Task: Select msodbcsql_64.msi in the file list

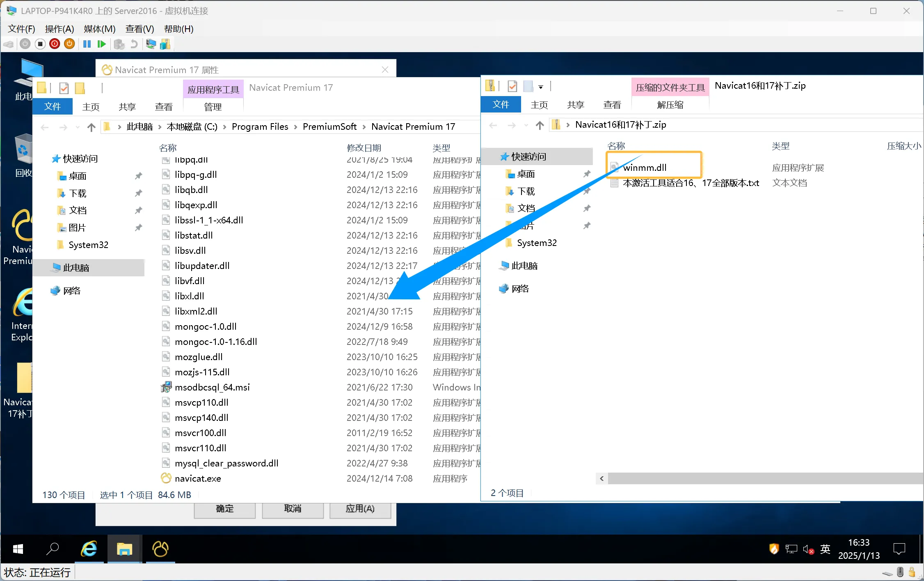Action: click(x=212, y=388)
